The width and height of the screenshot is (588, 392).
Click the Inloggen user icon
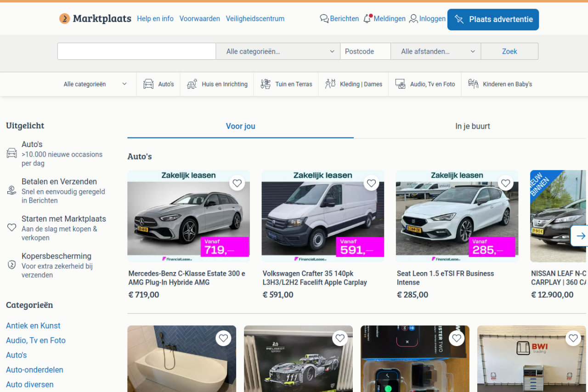click(x=413, y=19)
